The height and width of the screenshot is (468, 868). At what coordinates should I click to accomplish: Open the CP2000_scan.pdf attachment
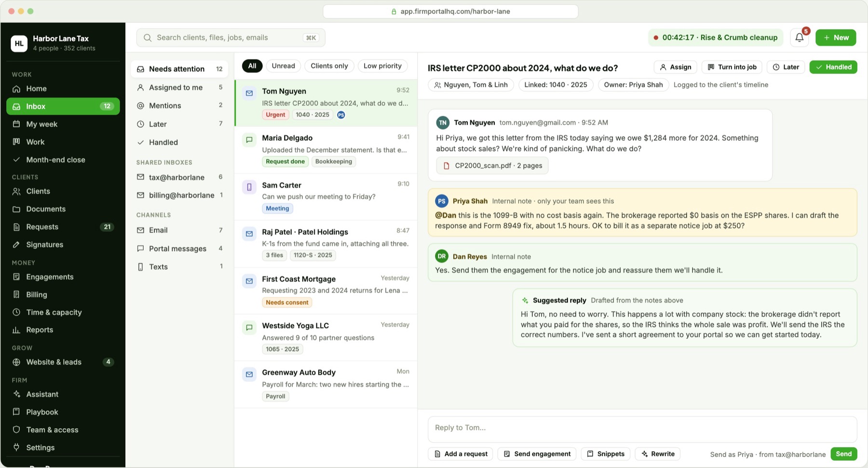[492, 165]
